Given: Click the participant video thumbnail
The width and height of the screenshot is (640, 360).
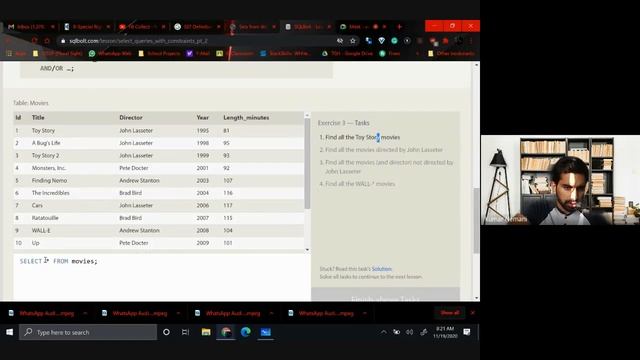Looking at the screenshot, I should [560, 180].
